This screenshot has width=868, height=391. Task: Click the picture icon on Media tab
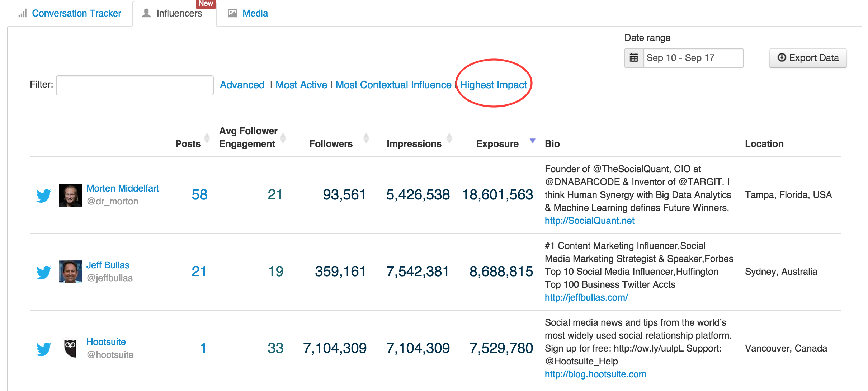(232, 13)
